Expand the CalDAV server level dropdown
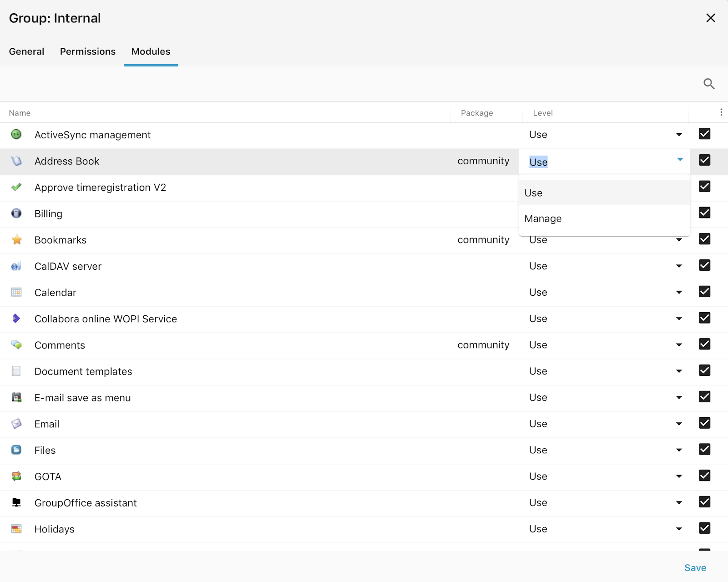This screenshot has height=582, width=728. click(679, 266)
